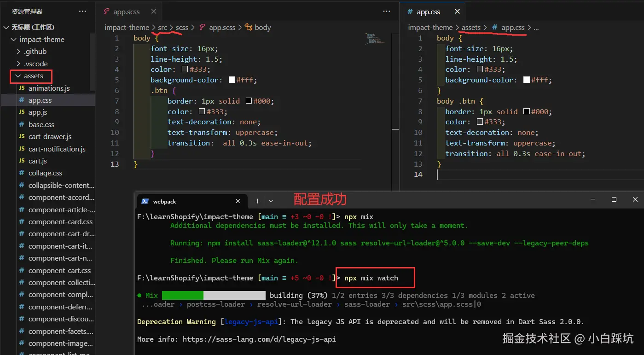Open a new terminal tab

[x=258, y=201]
